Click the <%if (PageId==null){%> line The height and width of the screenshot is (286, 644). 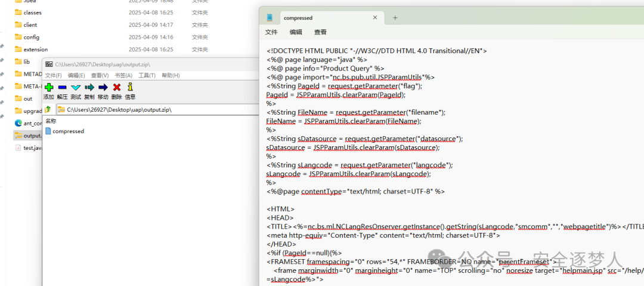(x=304, y=253)
